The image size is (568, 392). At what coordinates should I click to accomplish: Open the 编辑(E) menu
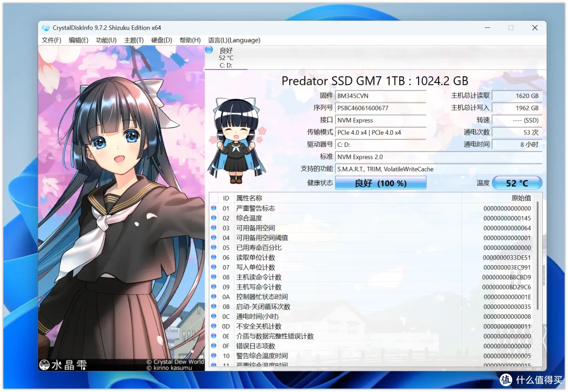78,40
